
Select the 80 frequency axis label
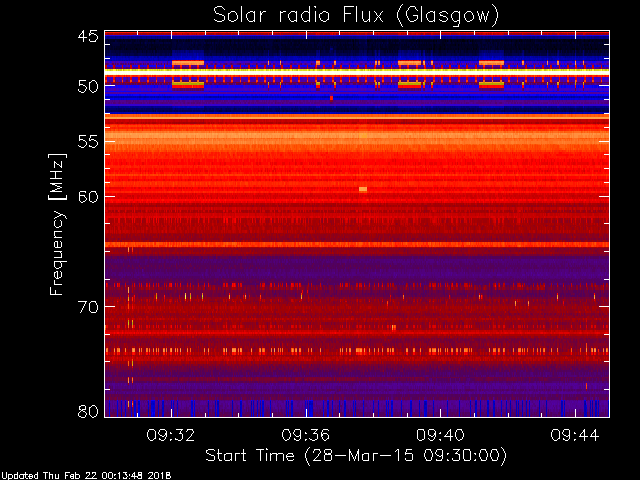coord(88,411)
